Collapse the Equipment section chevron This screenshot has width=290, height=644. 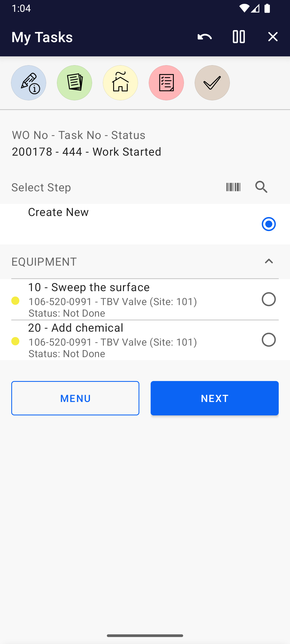tap(269, 261)
